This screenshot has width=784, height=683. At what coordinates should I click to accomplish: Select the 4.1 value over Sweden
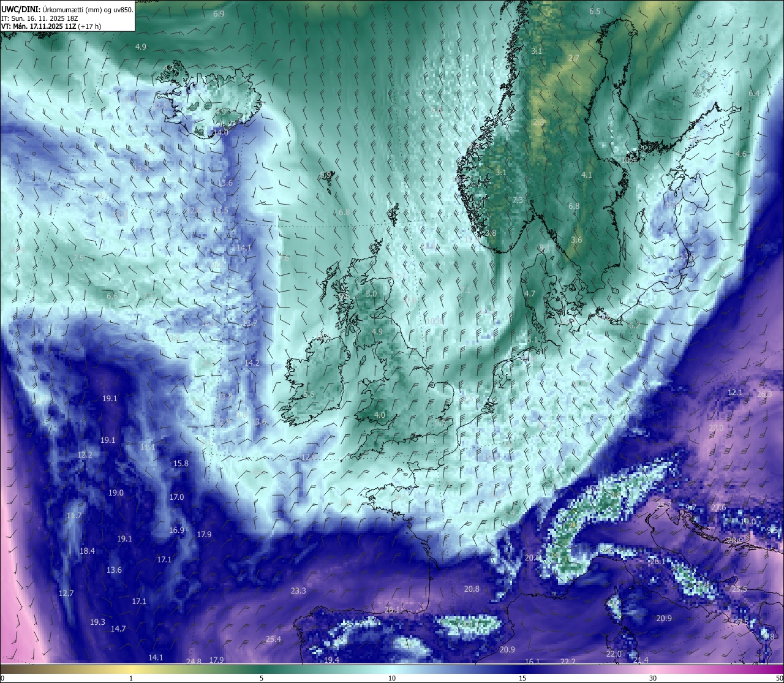tap(587, 175)
